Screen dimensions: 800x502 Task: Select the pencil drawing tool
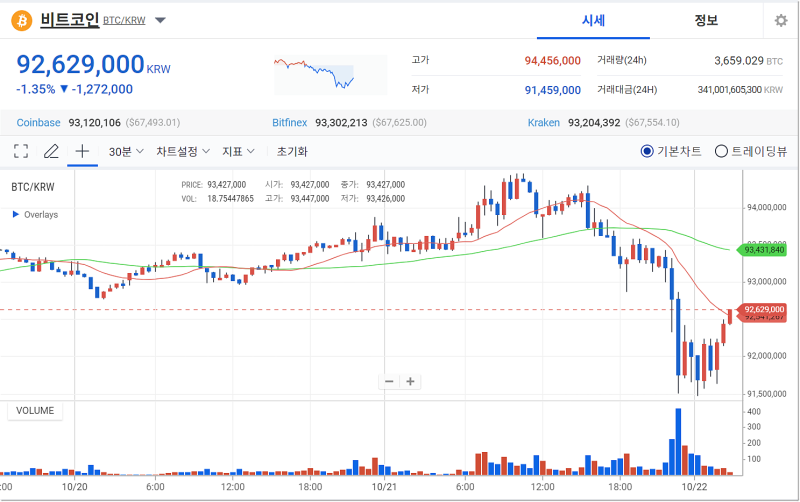click(51, 151)
